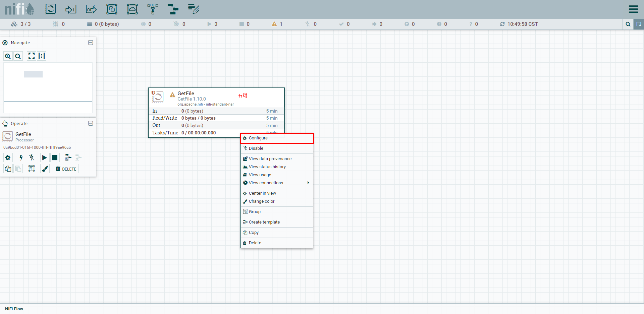
Task: Select View status history menu entry
Action: tap(277, 167)
